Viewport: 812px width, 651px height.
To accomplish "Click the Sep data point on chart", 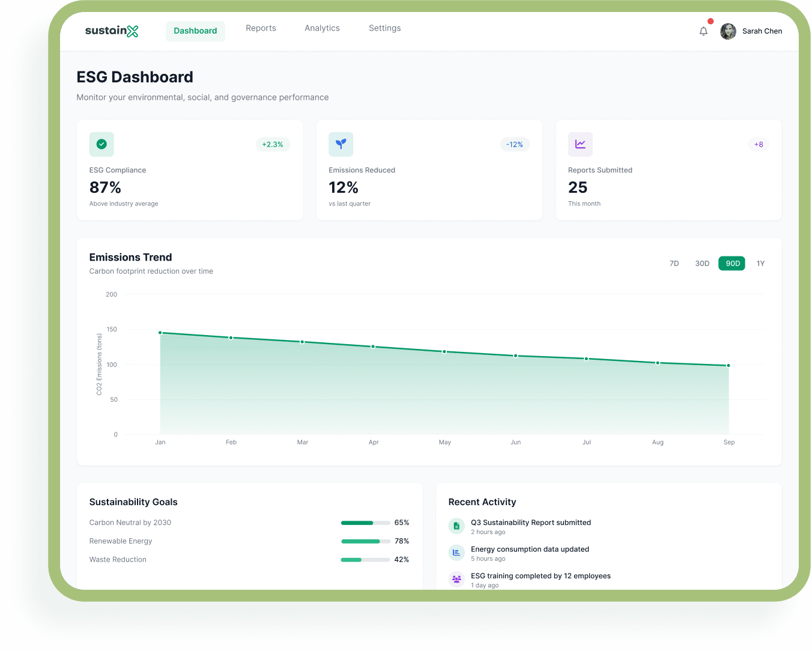I will point(729,366).
